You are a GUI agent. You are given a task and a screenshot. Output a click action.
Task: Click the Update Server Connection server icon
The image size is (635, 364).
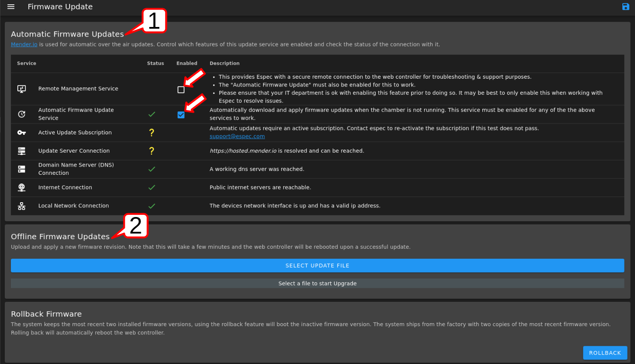(21, 151)
